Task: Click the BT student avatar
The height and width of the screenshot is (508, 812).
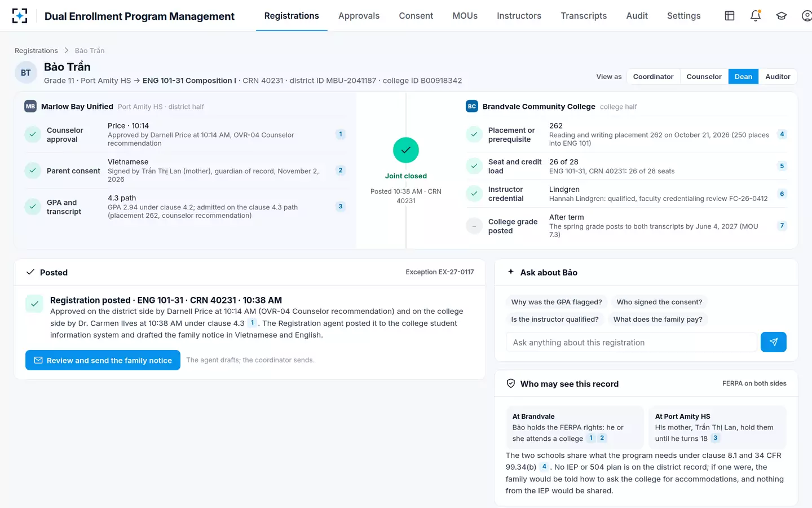Action: [26, 73]
